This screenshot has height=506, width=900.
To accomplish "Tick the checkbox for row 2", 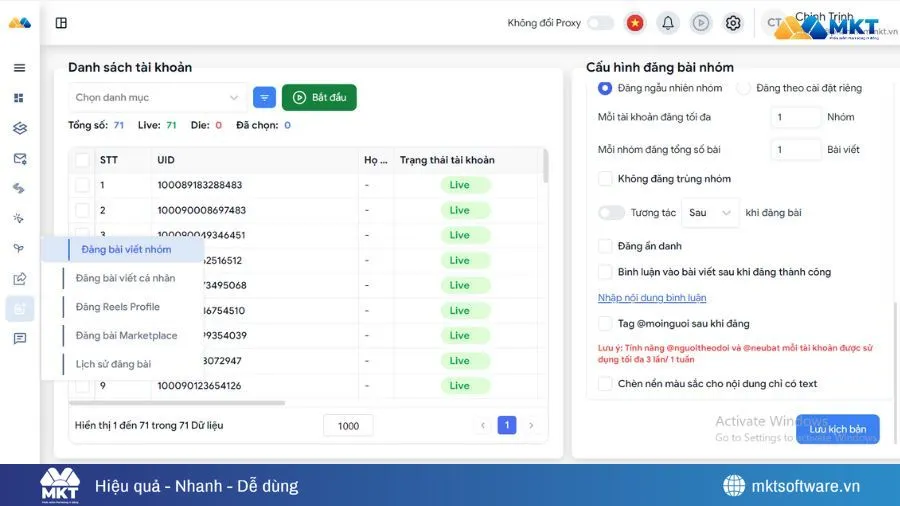I will click(82, 210).
